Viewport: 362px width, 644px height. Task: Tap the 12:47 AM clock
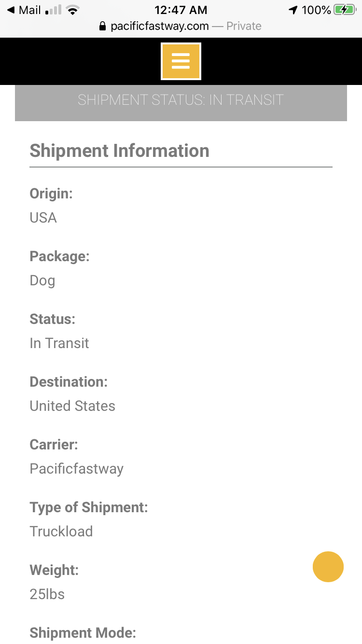[x=181, y=10]
